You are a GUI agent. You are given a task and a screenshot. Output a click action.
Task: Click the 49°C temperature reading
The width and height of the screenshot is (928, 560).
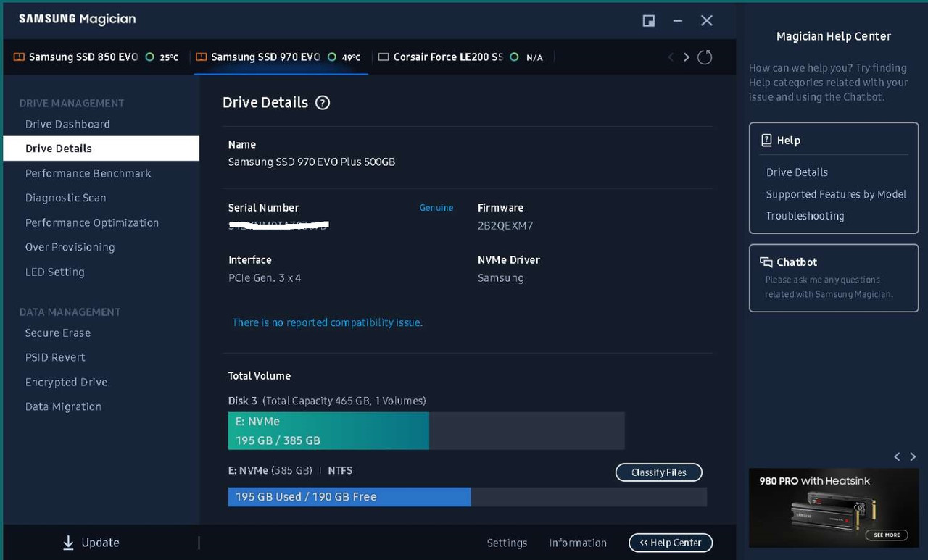tap(351, 57)
